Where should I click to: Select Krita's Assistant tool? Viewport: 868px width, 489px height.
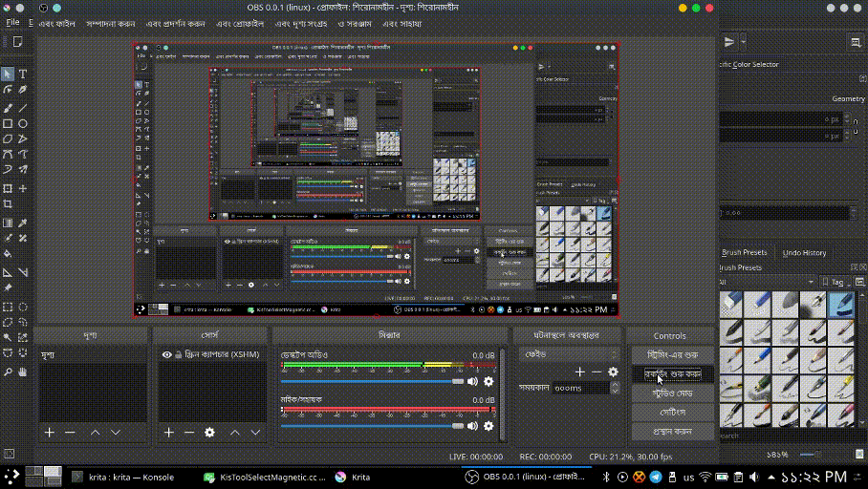pos(8,273)
